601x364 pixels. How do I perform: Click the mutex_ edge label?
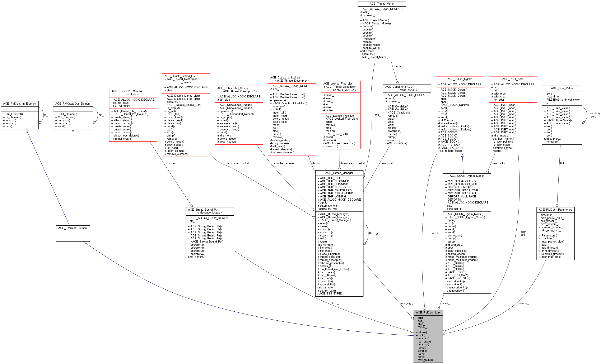click(399, 66)
